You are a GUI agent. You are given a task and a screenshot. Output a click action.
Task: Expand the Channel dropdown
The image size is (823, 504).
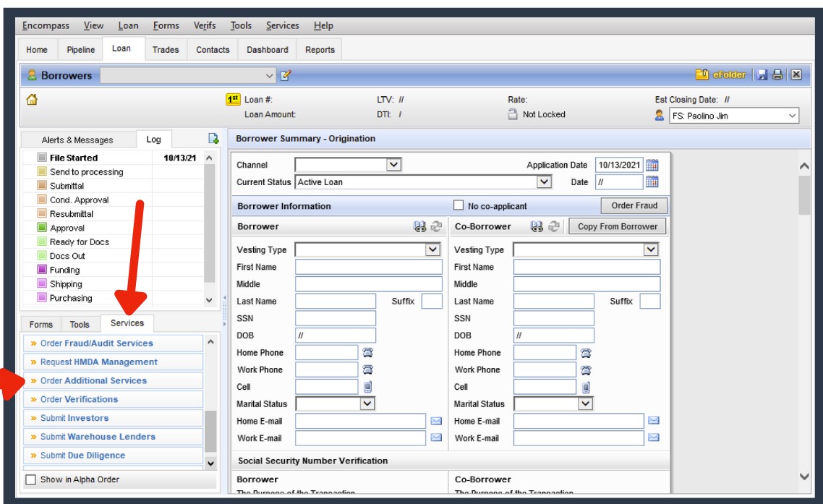pos(394,164)
